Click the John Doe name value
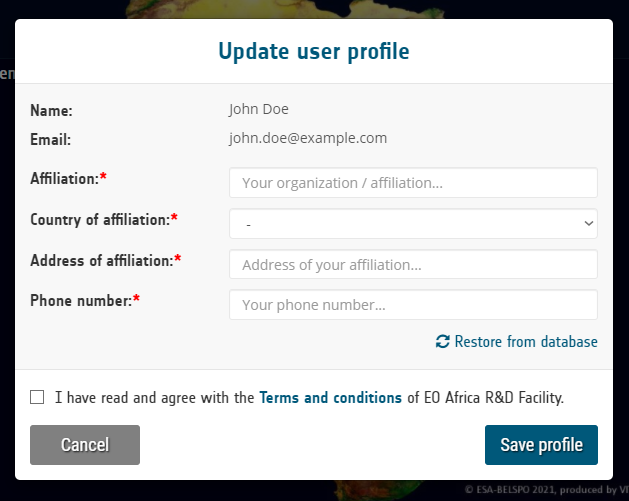 click(x=259, y=109)
